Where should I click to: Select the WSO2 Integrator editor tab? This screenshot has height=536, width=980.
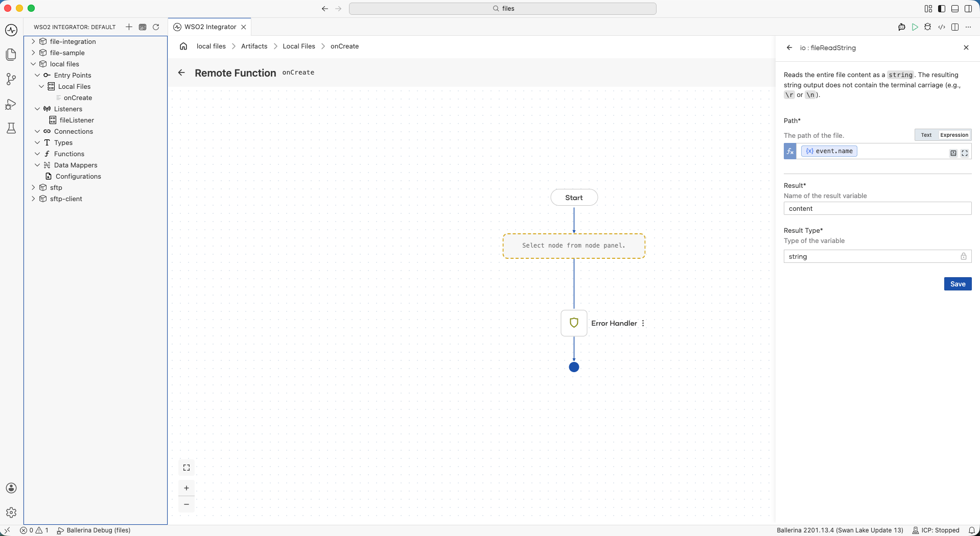click(210, 27)
